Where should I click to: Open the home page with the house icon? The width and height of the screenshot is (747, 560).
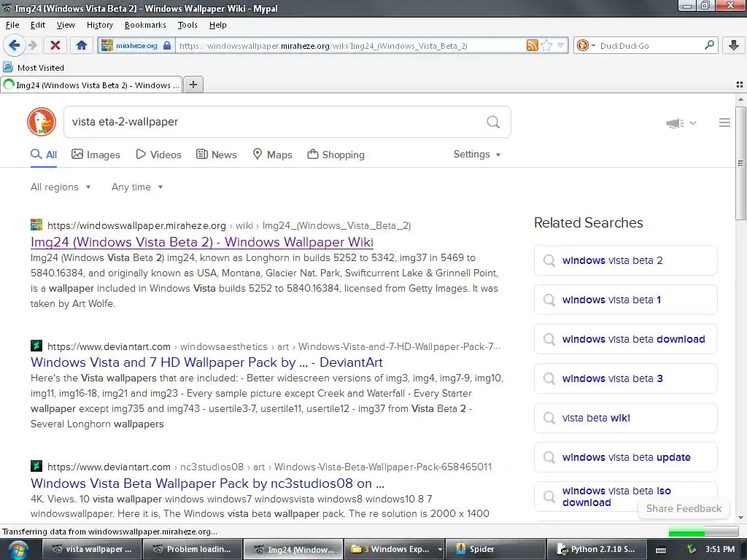pyautogui.click(x=82, y=45)
